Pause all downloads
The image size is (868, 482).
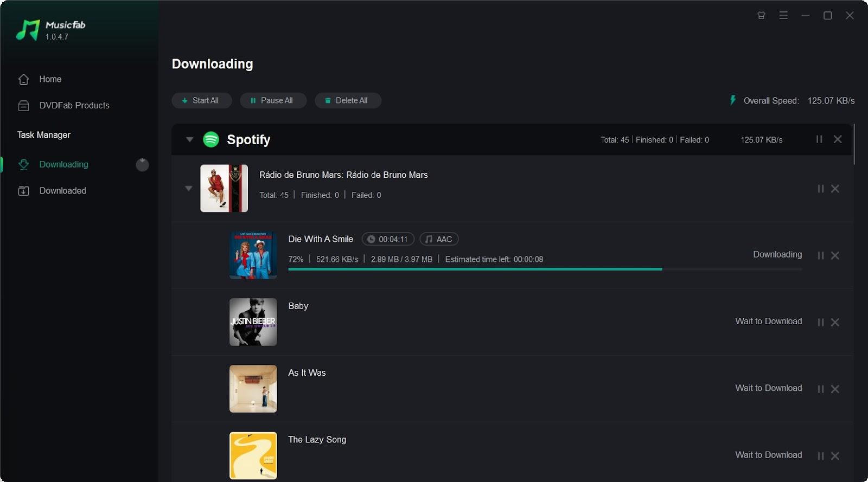click(x=273, y=100)
